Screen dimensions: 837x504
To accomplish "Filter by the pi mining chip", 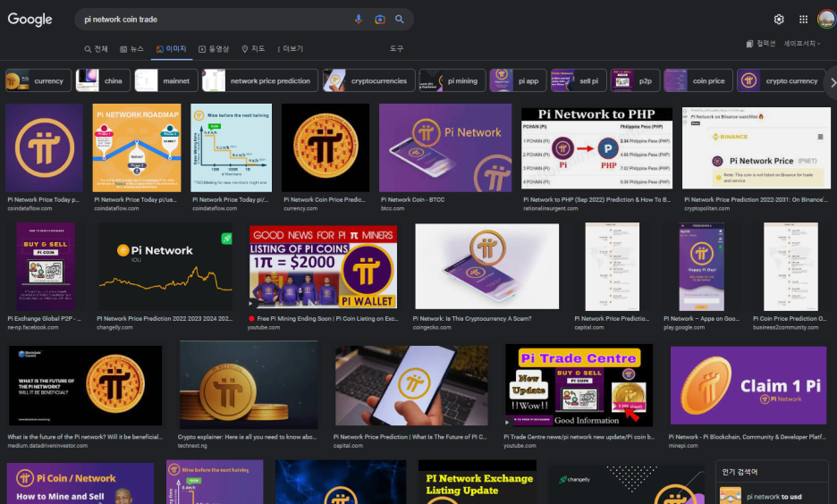I will pyautogui.click(x=452, y=80).
